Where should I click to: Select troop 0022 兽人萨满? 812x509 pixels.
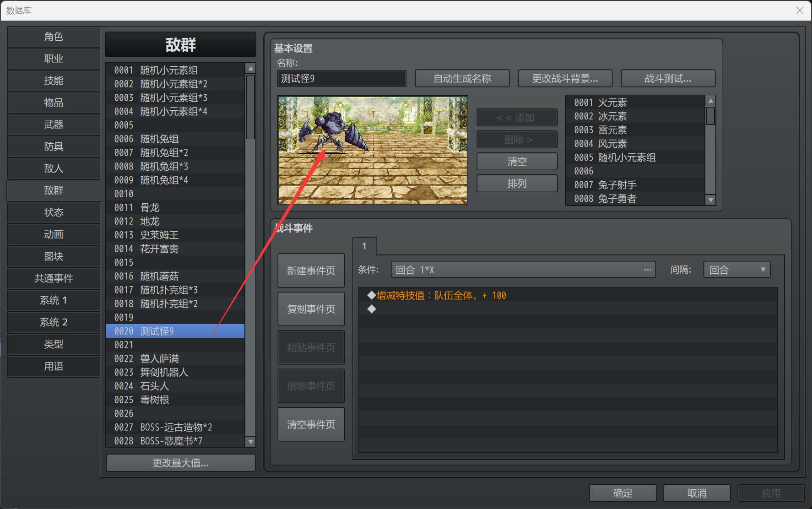175,358
